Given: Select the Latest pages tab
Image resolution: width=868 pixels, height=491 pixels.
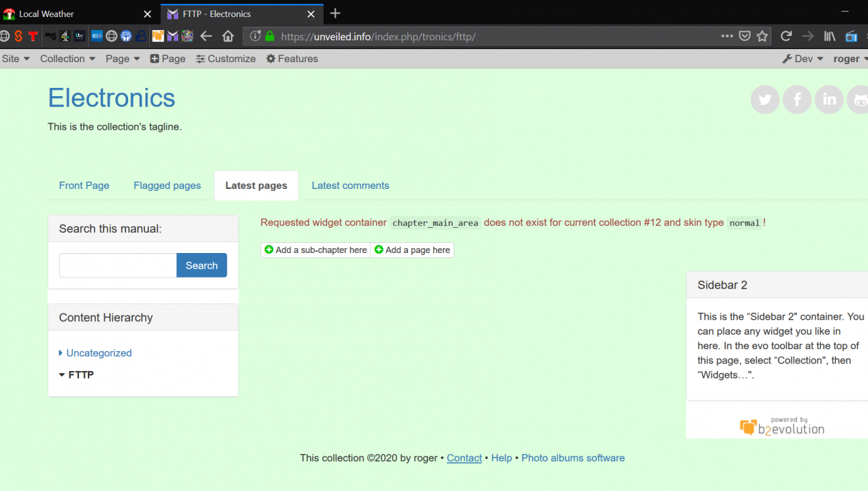Looking at the screenshot, I should point(256,185).
